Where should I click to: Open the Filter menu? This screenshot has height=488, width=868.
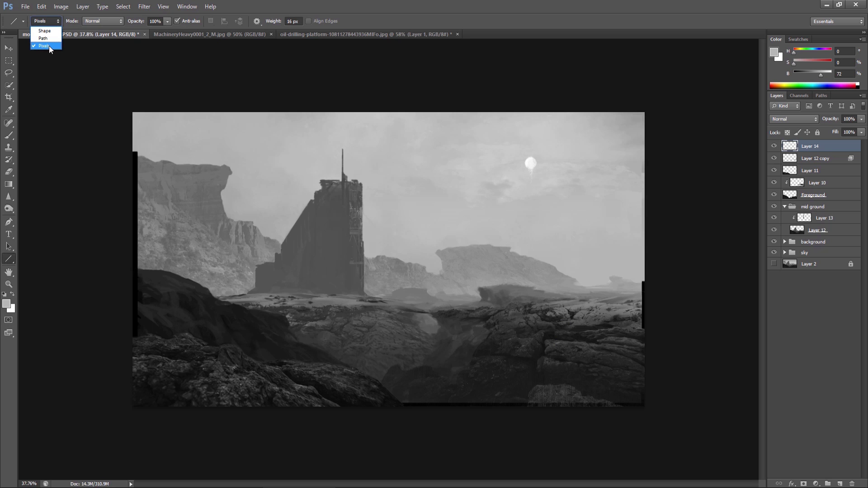pos(144,6)
